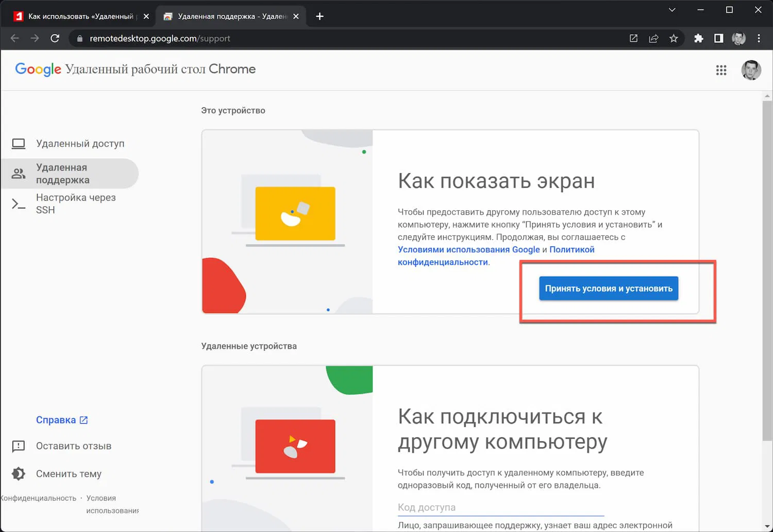The image size is (773, 532).
Task: Select «Удаленная поддержка» in sidebar
Action: tap(70, 174)
